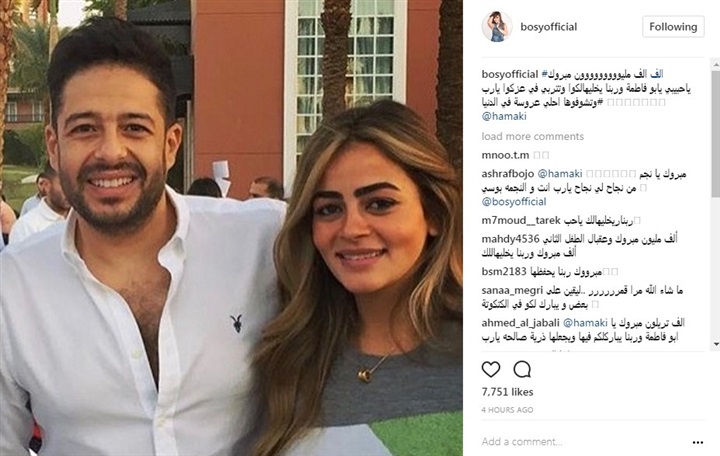This screenshot has width=720, height=456.
Task: Click the comments scrollbar down arrow
Action: click(716, 344)
